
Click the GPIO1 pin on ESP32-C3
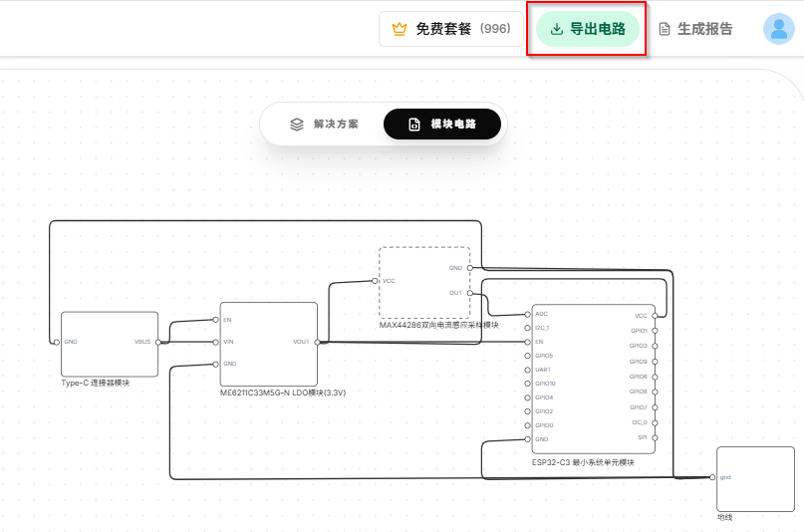pyautogui.click(x=655, y=331)
